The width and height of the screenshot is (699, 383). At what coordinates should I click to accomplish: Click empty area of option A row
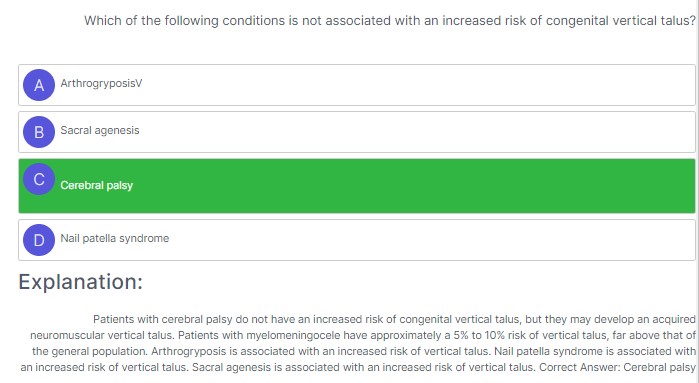point(401,85)
